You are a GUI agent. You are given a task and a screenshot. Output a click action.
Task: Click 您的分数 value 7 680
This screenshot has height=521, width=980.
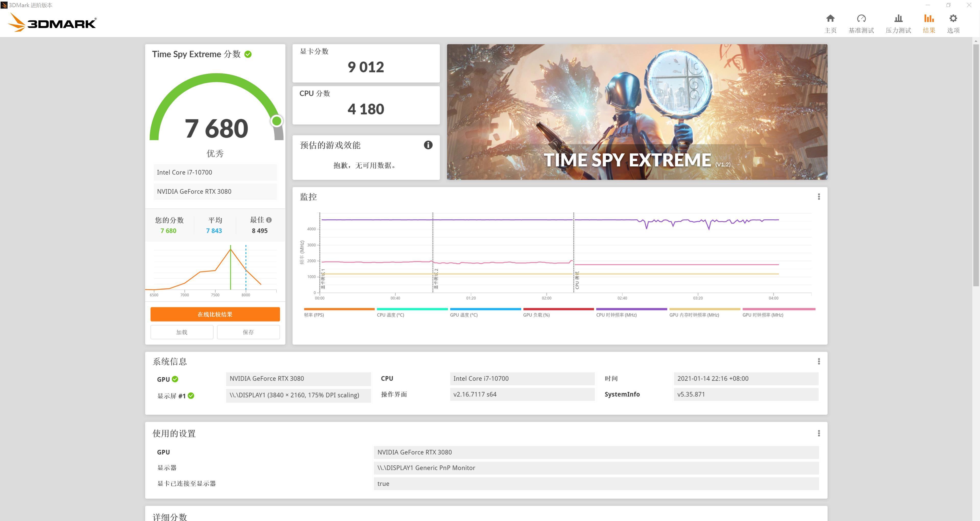[168, 231]
